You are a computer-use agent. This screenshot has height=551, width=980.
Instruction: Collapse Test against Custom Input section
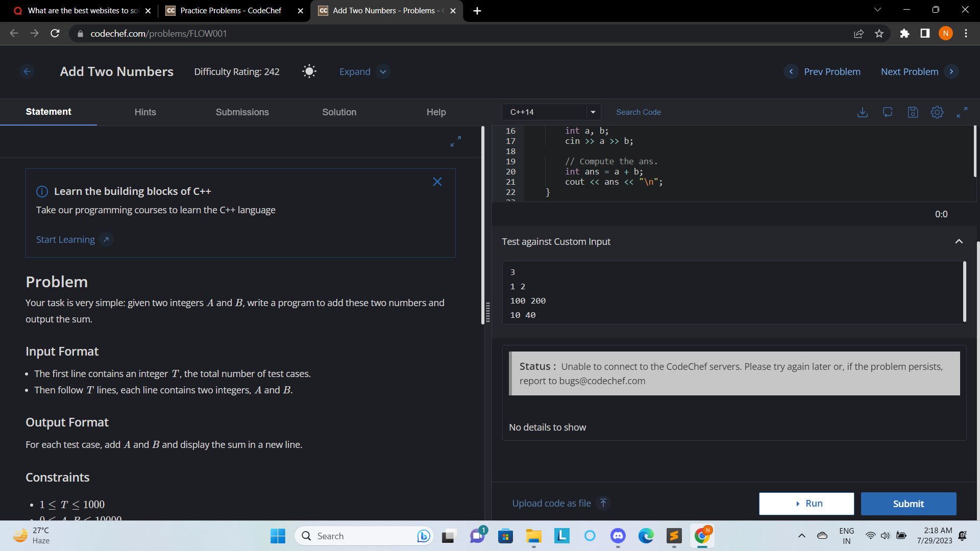(x=959, y=242)
